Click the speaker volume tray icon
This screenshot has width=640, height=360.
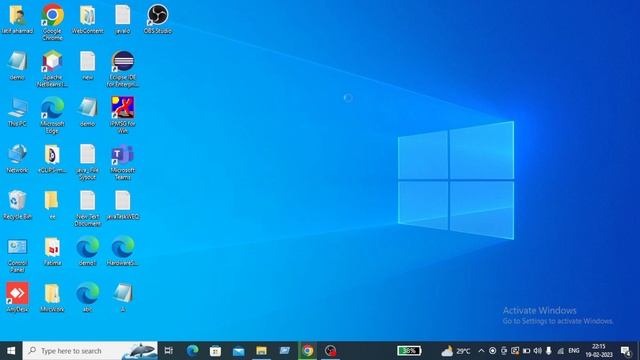(538, 351)
